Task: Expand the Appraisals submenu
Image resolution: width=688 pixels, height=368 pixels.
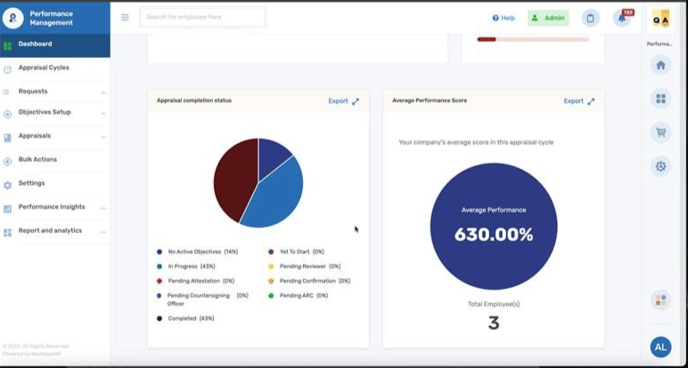Action: point(103,137)
